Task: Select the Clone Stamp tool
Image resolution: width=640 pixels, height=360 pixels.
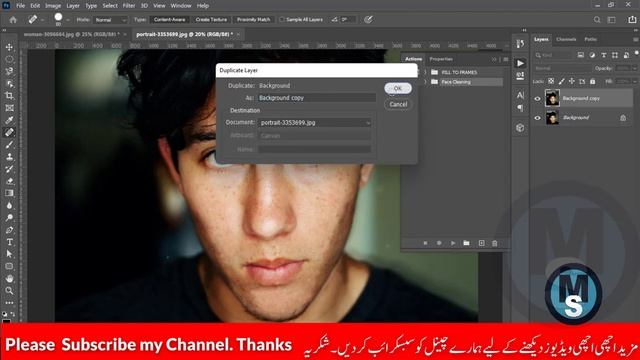Action: tap(9, 157)
